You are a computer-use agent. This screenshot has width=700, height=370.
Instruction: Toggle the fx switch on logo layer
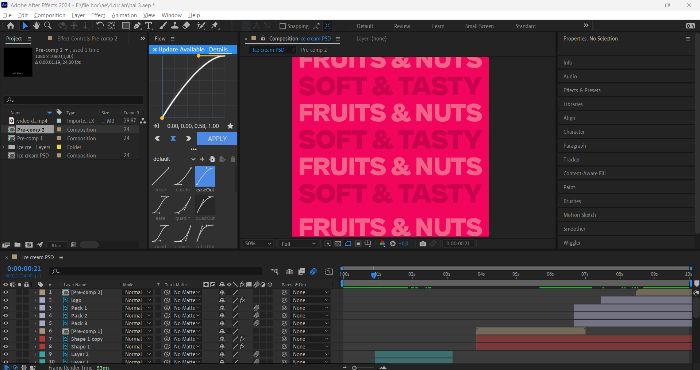242,300
